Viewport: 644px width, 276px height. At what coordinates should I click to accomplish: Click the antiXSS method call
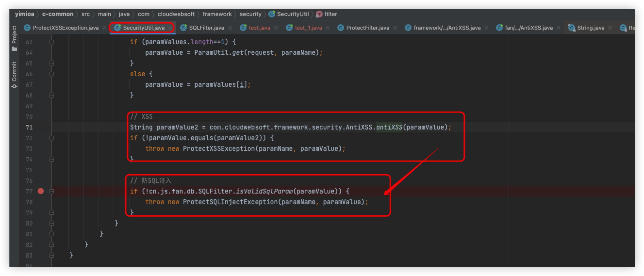coord(389,127)
